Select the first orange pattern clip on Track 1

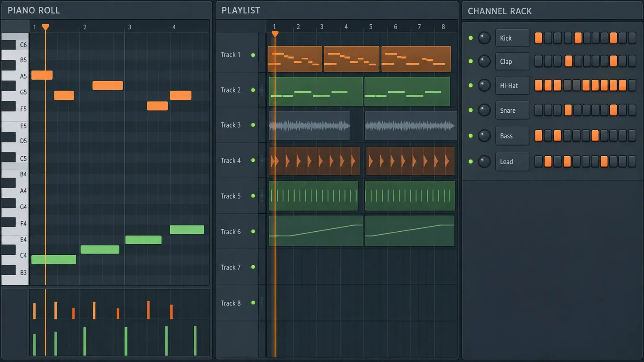[x=295, y=59]
